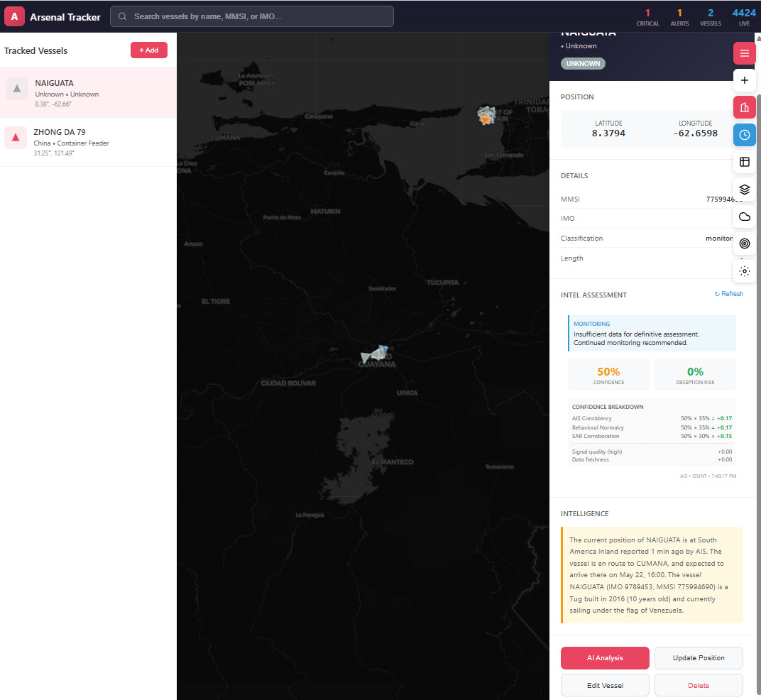Click the Critical count indicator
761x700 pixels.
pos(647,17)
